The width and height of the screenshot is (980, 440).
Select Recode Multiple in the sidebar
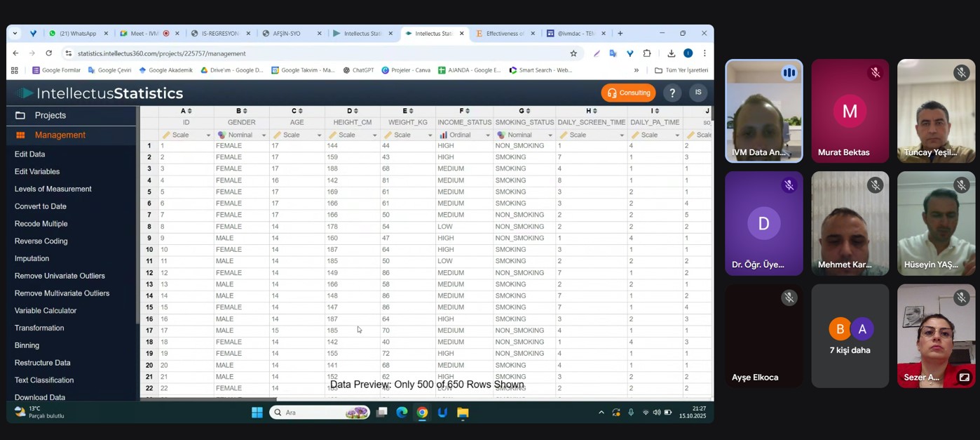[x=41, y=224]
